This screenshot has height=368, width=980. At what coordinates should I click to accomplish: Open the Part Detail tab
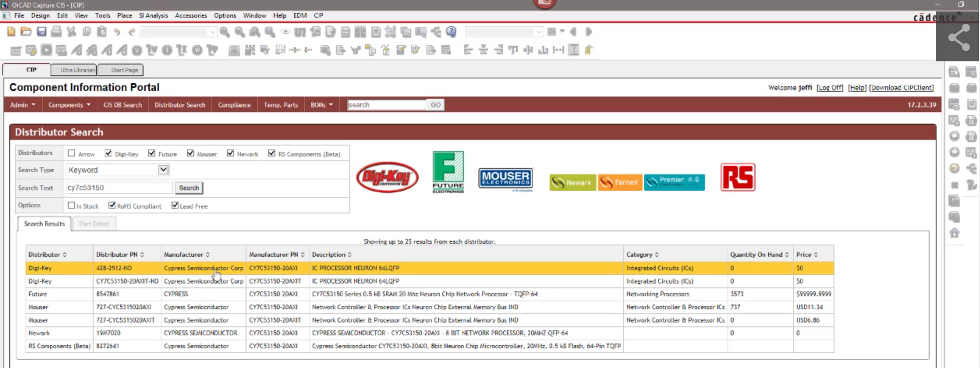pyautogui.click(x=94, y=224)
